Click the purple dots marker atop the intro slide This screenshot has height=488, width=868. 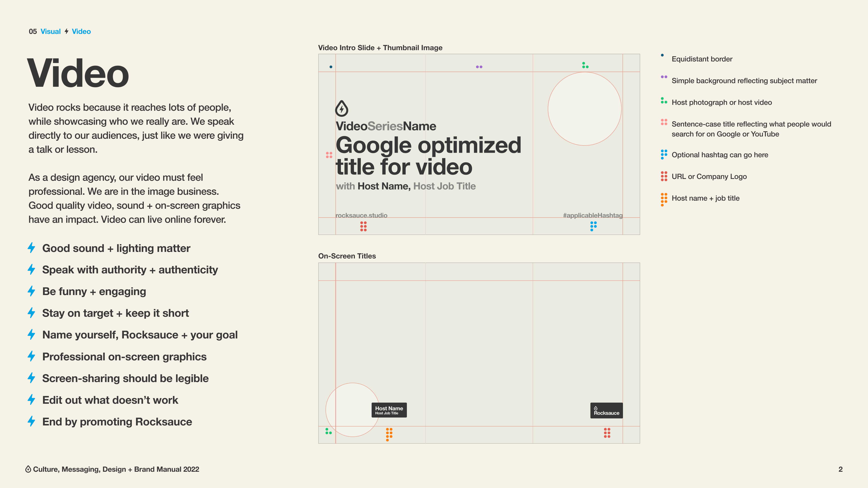pos(479,67)
